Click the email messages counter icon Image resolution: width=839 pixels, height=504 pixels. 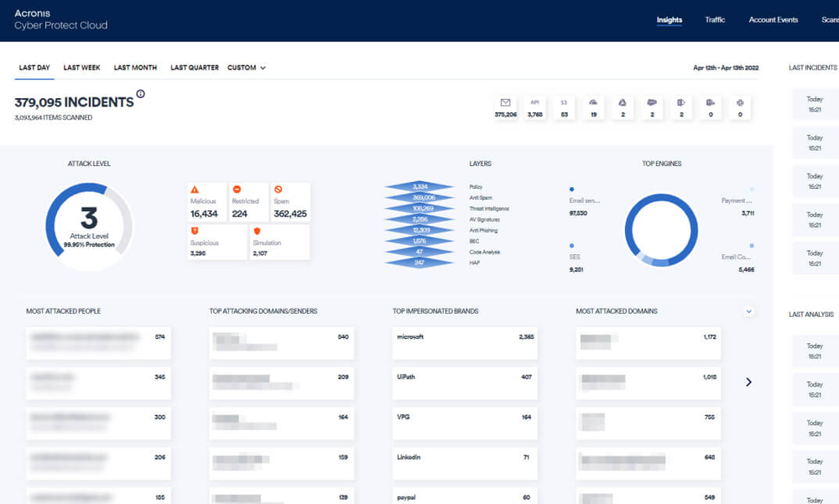(x=504, y=101)
